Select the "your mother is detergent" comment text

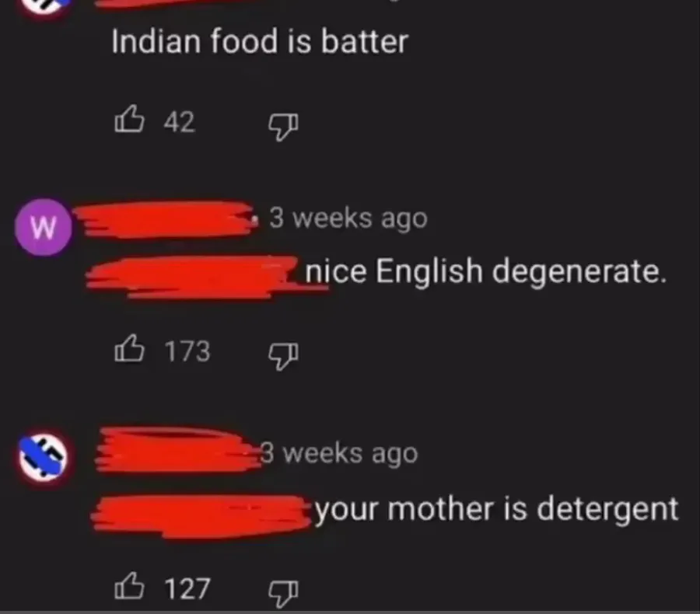(x=496, y=510)
